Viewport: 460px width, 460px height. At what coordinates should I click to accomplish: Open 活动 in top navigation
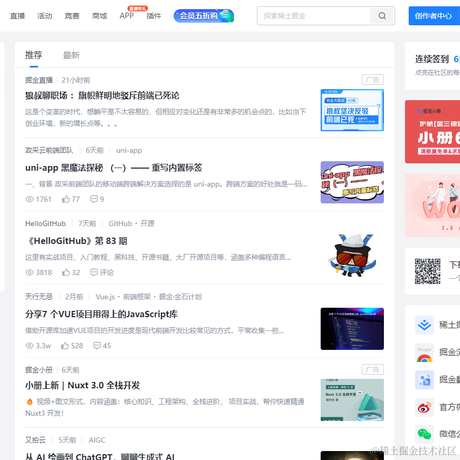click(45, 16)
